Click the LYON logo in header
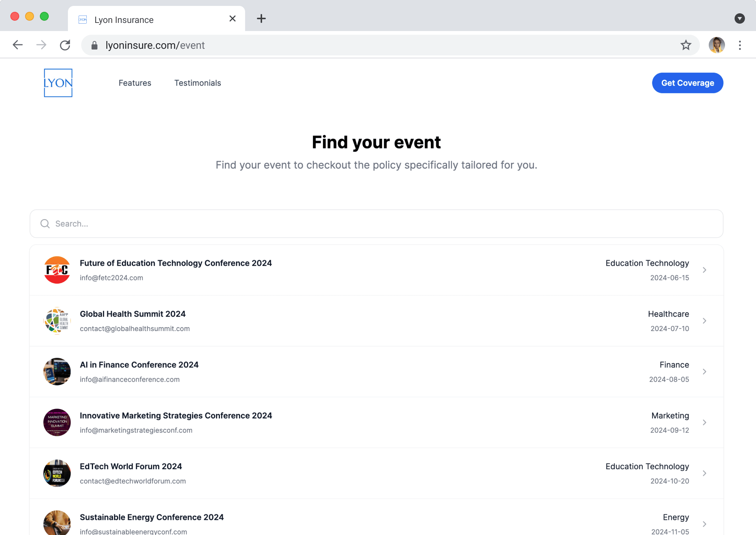 pos(58,83)
